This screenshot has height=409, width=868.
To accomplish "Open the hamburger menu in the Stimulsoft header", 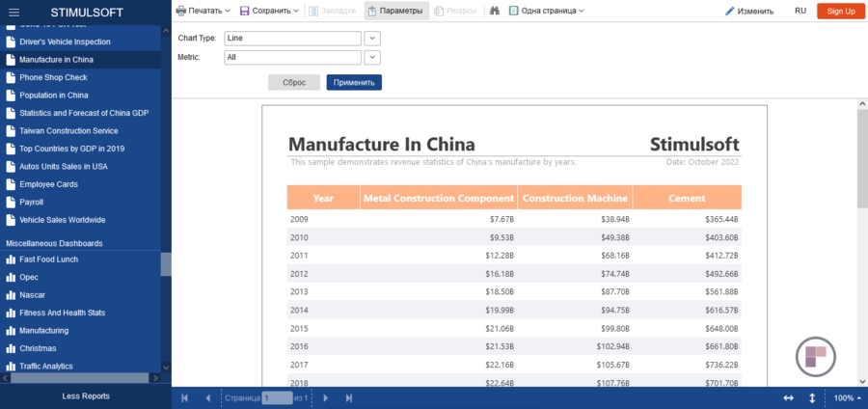I will [14, 11].
